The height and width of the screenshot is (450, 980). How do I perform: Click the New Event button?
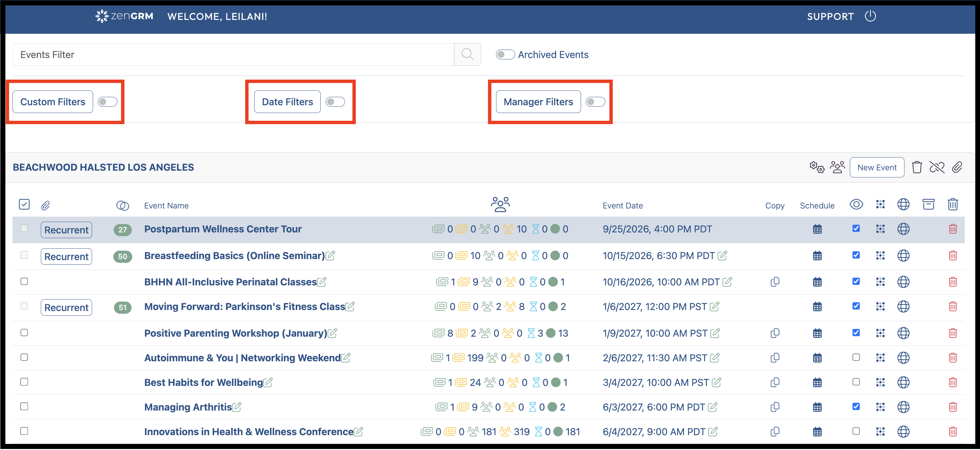pyautogui.click(x=877, y=167)
